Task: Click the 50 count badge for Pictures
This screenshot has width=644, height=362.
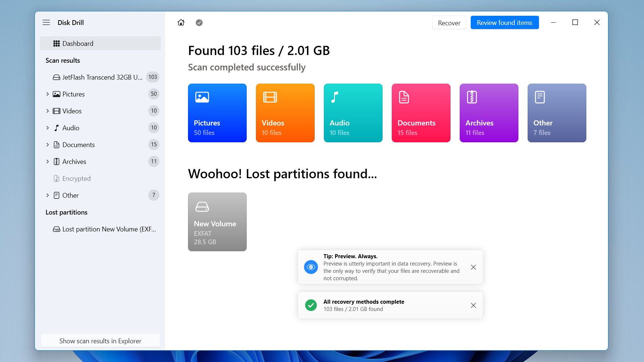Action: click(x=154, y=94)
